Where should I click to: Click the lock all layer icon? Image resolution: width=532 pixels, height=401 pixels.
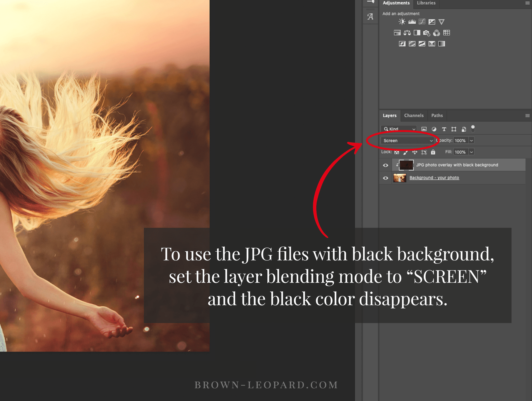[433, 152]
